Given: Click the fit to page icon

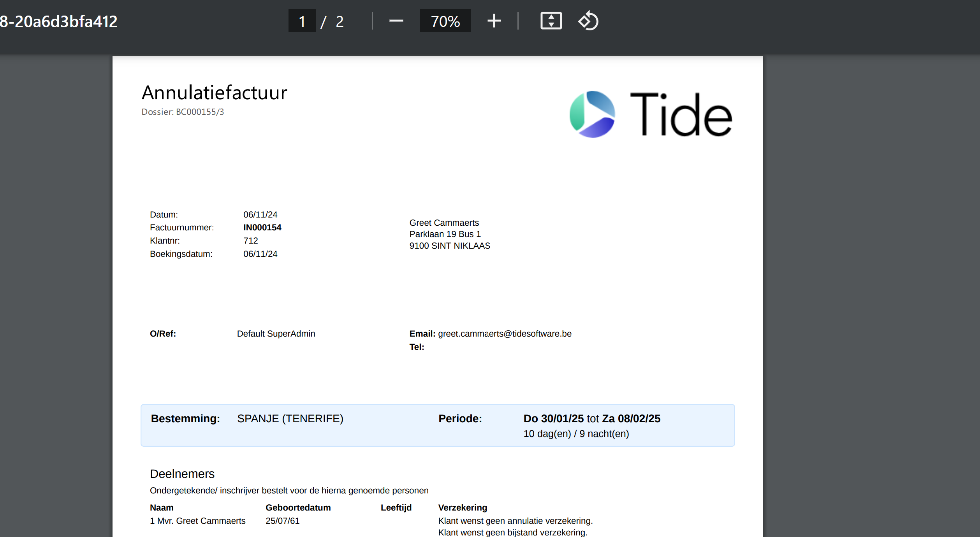Looking at the screenshot, I should (x=551, y=21).
